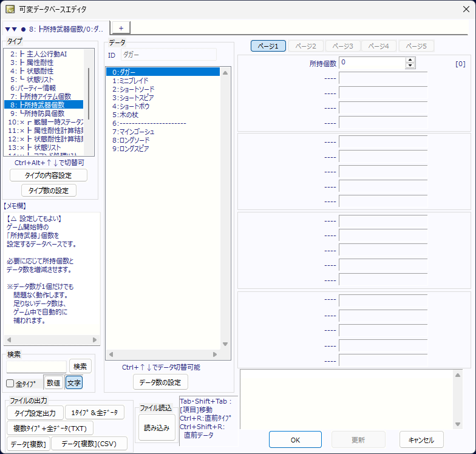Click the app icon in title bar
Screen dimensions: 476x454
tap(10, 9)
